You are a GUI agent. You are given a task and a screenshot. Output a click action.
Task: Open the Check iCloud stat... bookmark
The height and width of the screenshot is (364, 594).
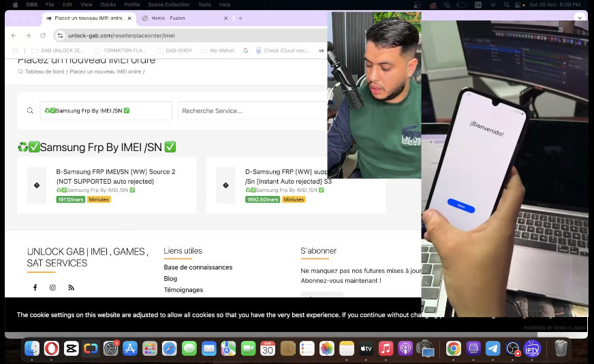(x=283, y=50)
